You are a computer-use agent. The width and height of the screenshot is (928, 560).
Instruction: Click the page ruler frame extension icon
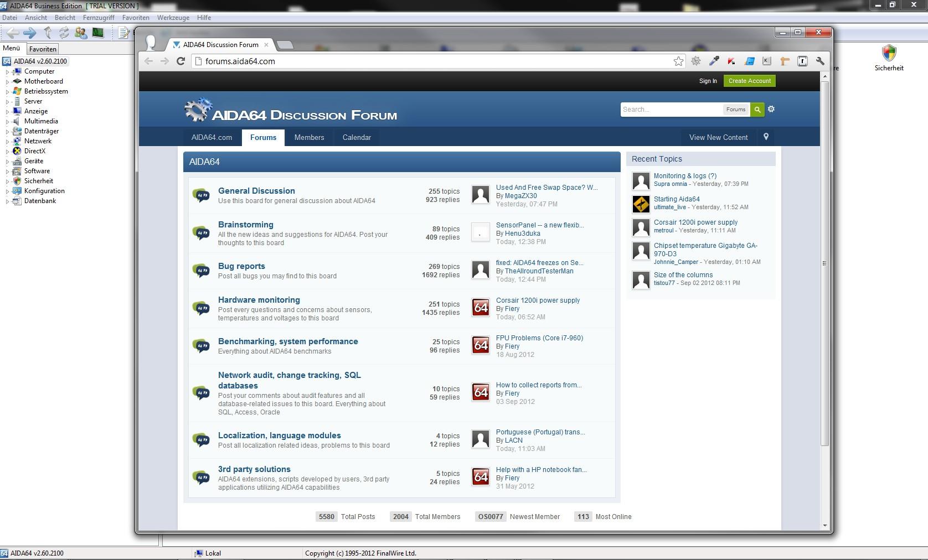click(802, 61)
